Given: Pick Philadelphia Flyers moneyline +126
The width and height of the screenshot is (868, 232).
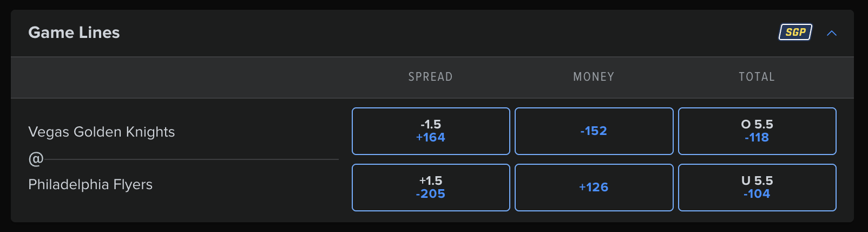Looking at the screenshot, I should [x=594, y=188].
